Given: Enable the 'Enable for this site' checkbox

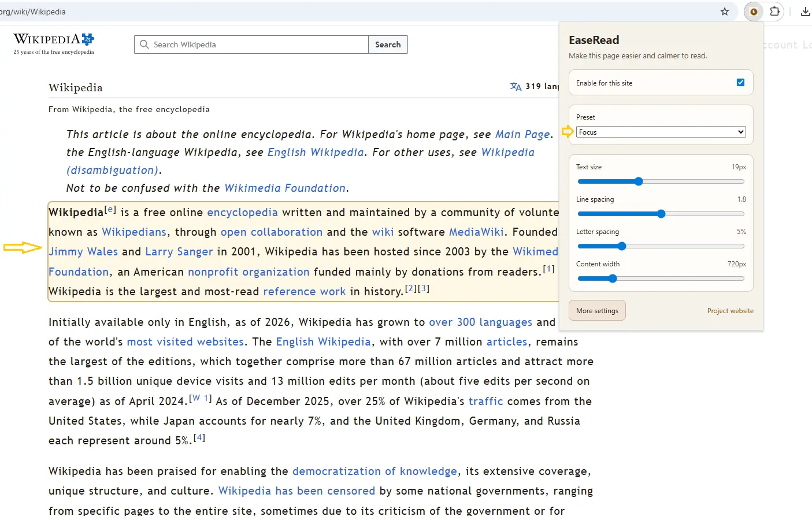Looking at the screenshot, I should pos(740,82).
